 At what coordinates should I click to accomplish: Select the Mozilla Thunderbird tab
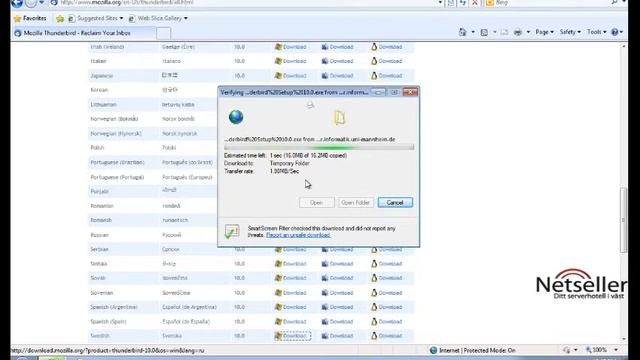point(84,33)
